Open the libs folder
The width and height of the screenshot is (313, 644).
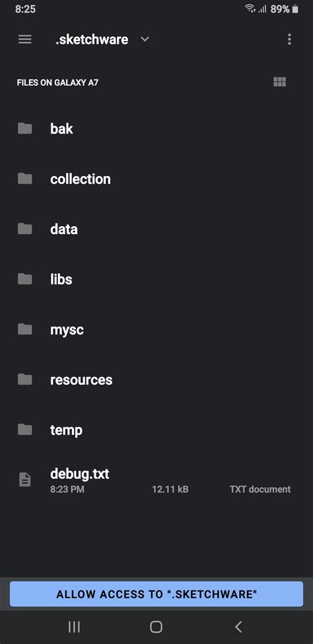pyautogui.click(x=156, y=279)
